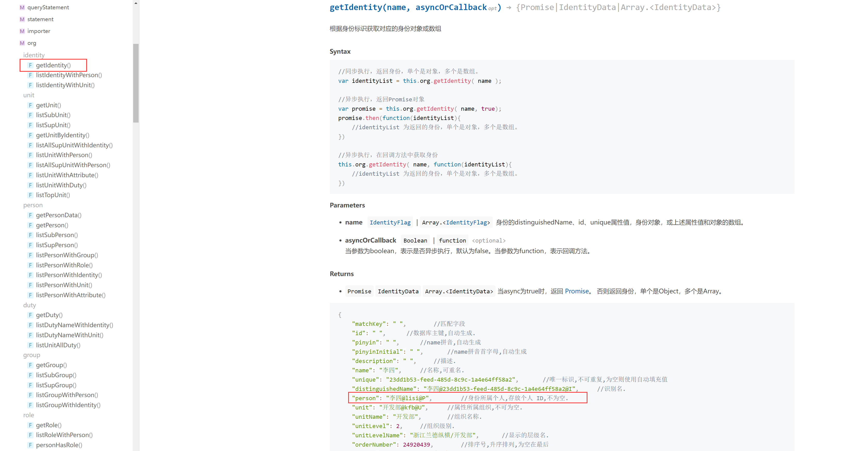Image resolution: width=868 pixels, height=451 pixels.
Task: Open the org module entry
Action: click(x=32, y=43)
